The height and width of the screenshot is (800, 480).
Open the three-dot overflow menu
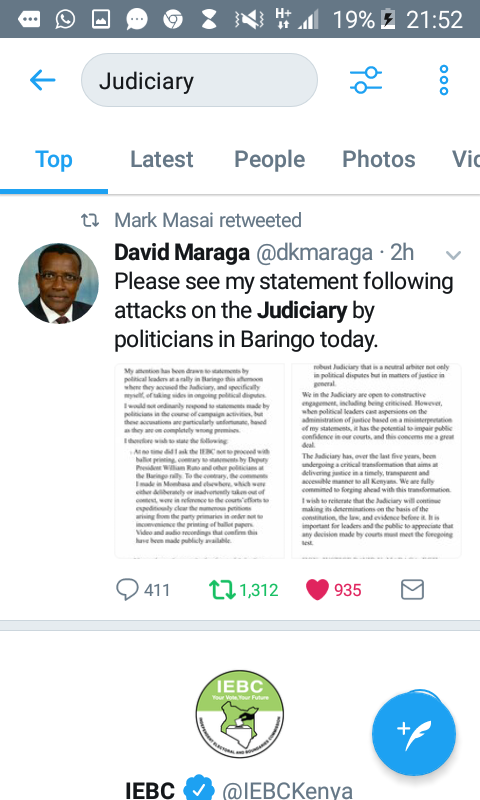[x=444, y=80]
